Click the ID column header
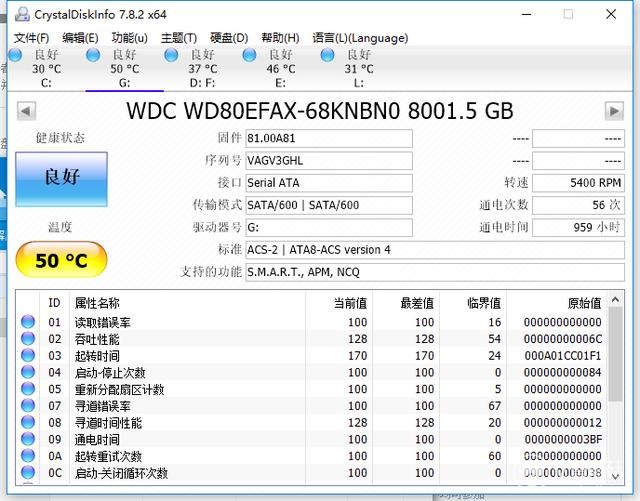The height and width of the screenshot is (501, 640). point(54,303)
